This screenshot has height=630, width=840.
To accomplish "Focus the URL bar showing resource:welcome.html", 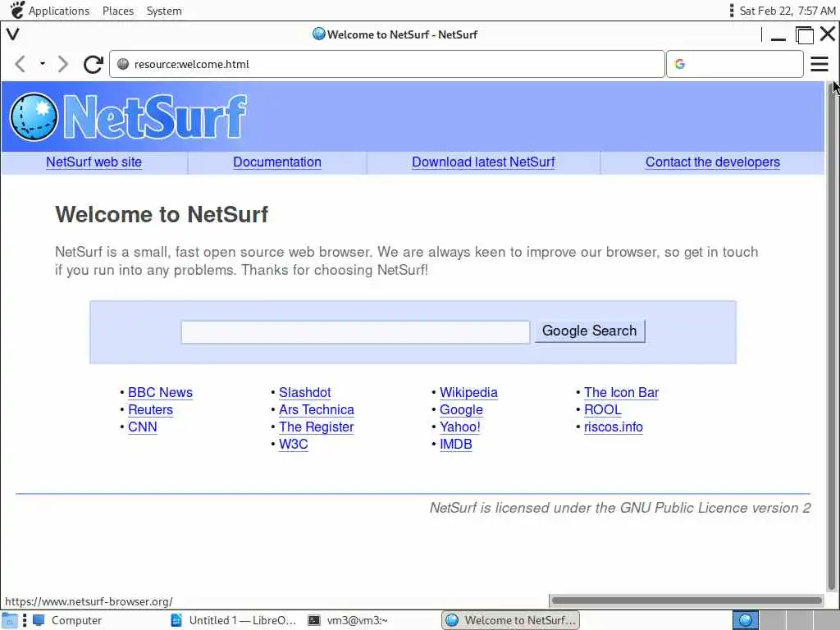I will click(387, 64).
